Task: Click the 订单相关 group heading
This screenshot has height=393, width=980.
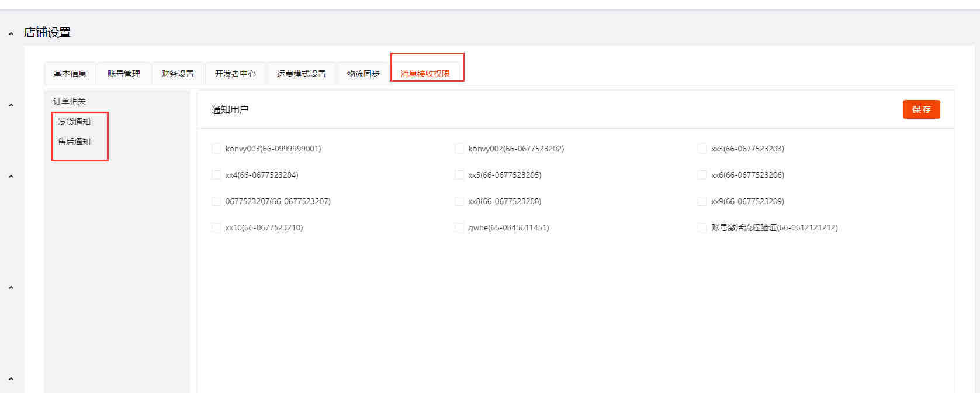Action: [x=70, y=101]
